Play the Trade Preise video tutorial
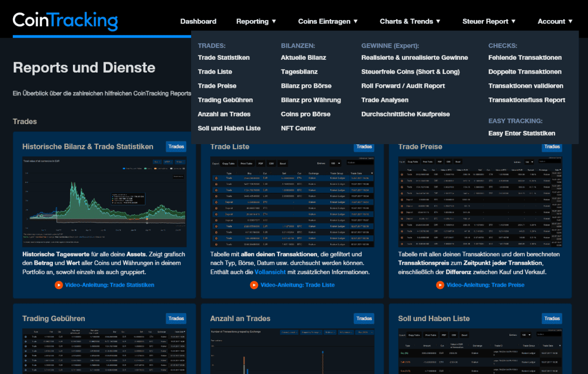This screenshot has width=588, height=374. pyautogui.click(x=481, y=285)
